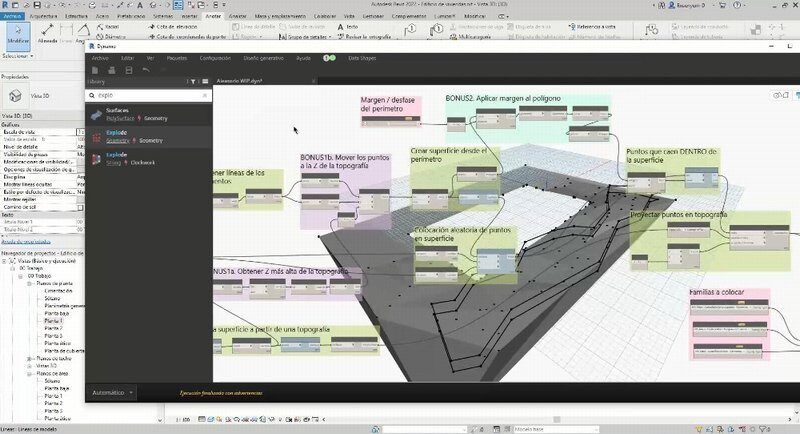Expand the Planos de techo tree node

(x=30, y=358)
